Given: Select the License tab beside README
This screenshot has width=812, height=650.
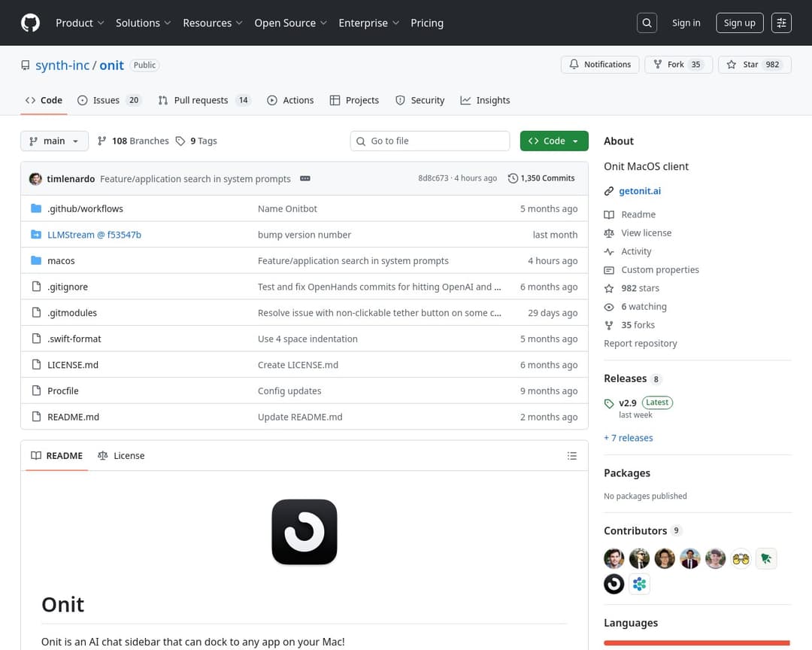Looking at the screenshot, I should [x=121, y=456].
